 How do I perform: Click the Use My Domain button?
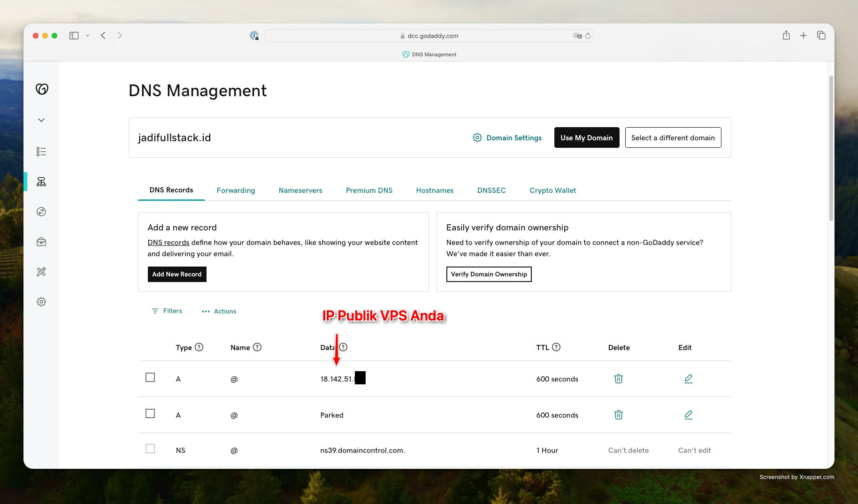[x=587, y=137]
